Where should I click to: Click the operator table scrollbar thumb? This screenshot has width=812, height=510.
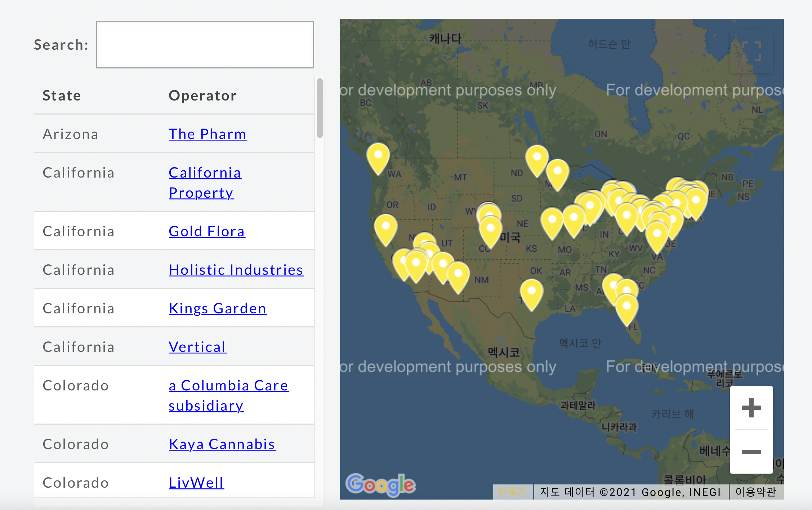(x=320, y=108)
